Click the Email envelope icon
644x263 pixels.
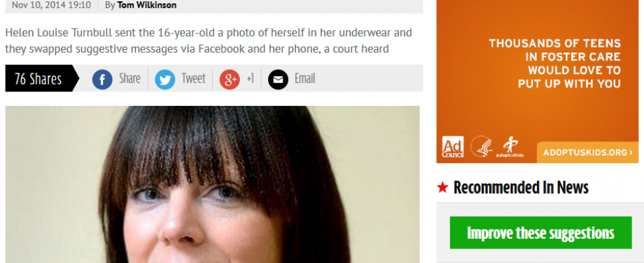pos(278,80)
